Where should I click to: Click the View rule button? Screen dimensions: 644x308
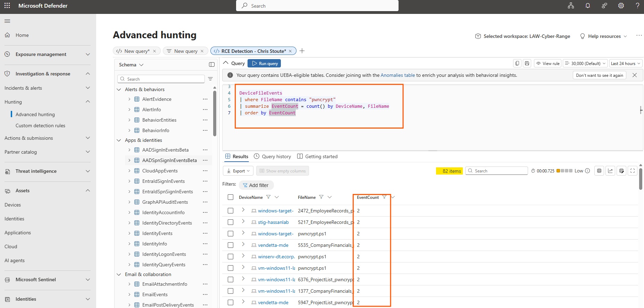(548, 63)
